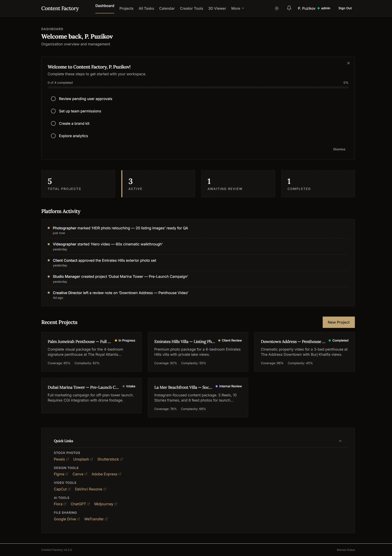Go to the Calendar tab

click(167, 8)
